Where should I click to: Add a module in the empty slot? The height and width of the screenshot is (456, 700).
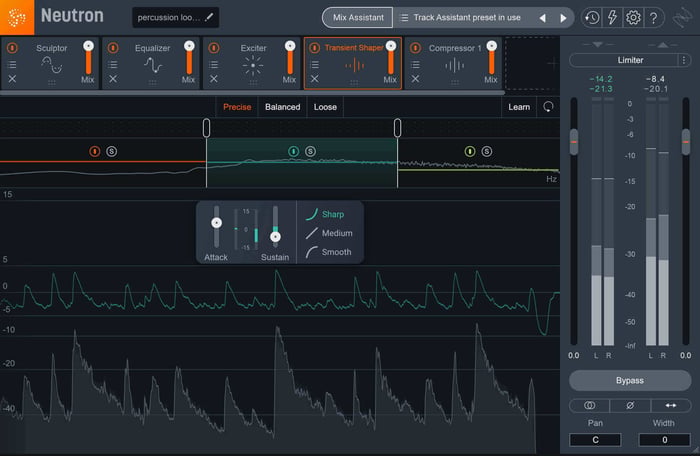532,63
